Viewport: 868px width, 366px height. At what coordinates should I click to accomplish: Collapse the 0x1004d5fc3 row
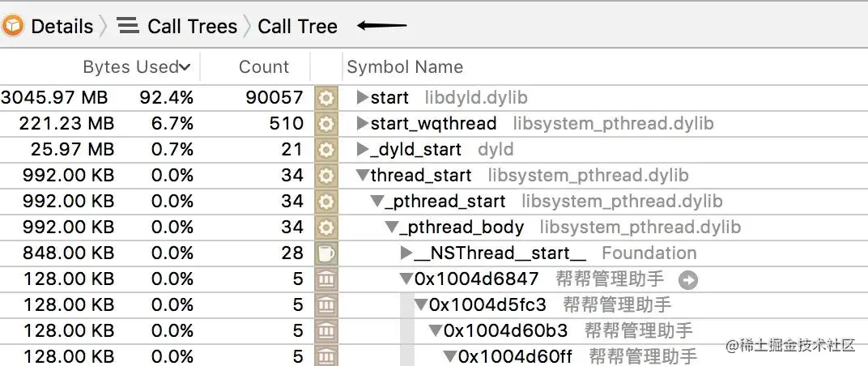[x=422, y=305]
